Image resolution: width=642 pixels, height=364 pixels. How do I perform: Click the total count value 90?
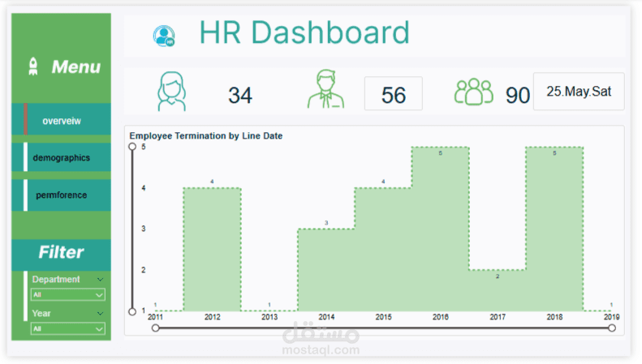518,96
